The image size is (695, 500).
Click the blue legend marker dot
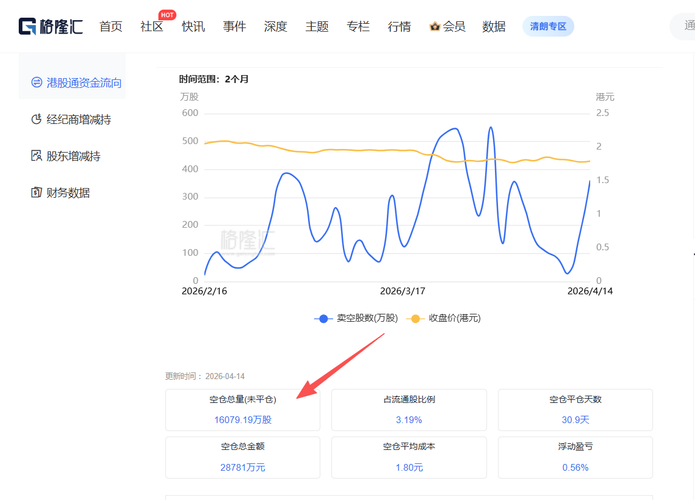pyautogui.click(x=324, y=319)
